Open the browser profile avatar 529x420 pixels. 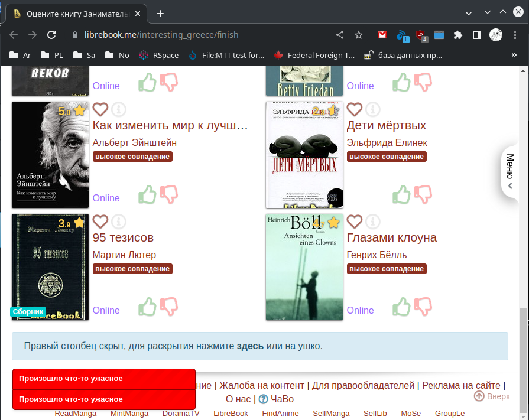click(496, 35)
